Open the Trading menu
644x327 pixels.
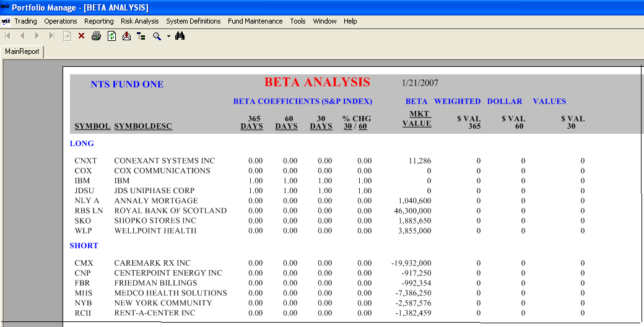point(25,21)
